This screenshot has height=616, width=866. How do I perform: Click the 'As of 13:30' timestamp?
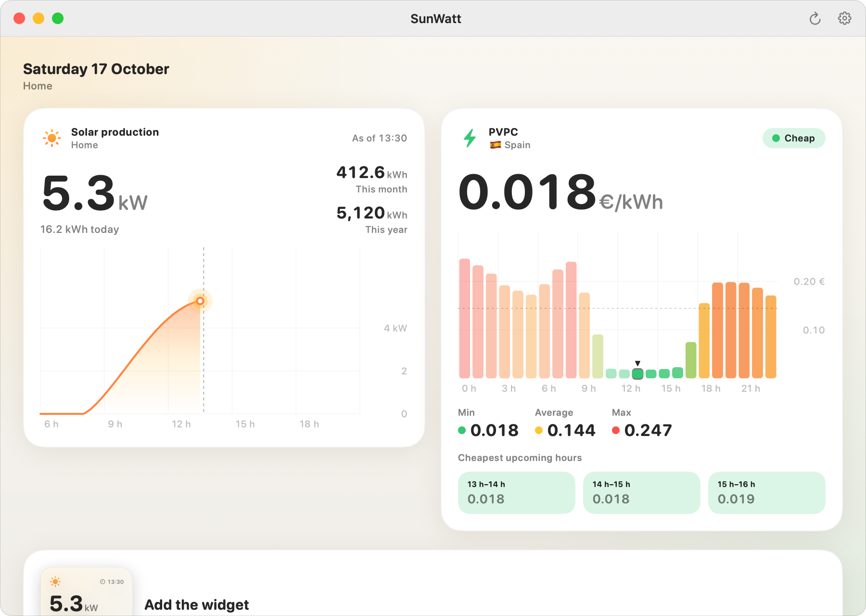[380, 138]
